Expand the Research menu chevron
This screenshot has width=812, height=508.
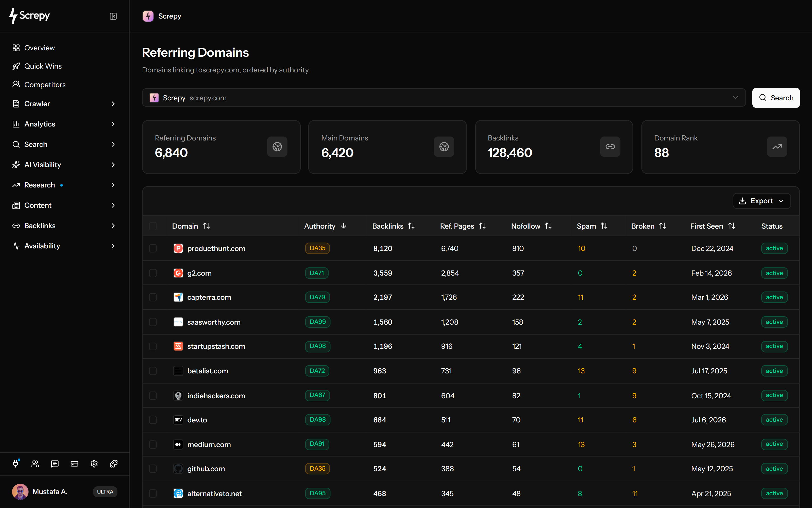[x=113, y=185]
